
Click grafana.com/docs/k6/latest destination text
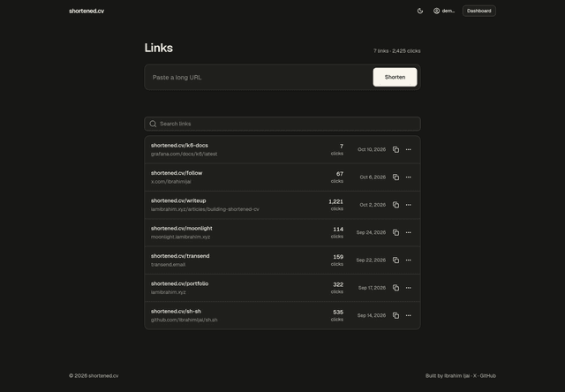(x=185, y=154)
